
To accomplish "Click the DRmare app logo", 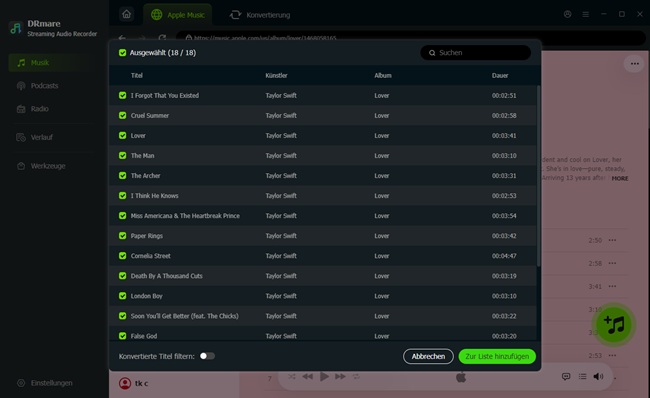I will pos(16,28).
